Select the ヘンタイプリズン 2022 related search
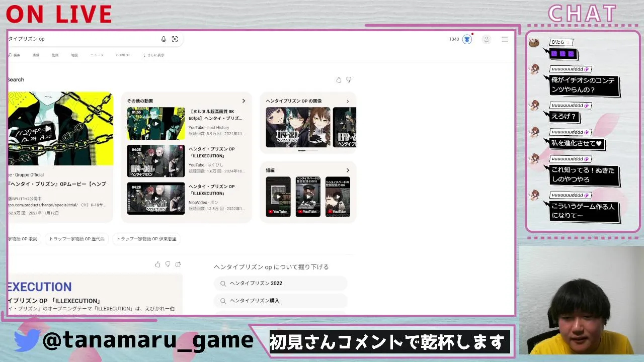The width and height of the screenshot is (644, 362). point(281,284)
